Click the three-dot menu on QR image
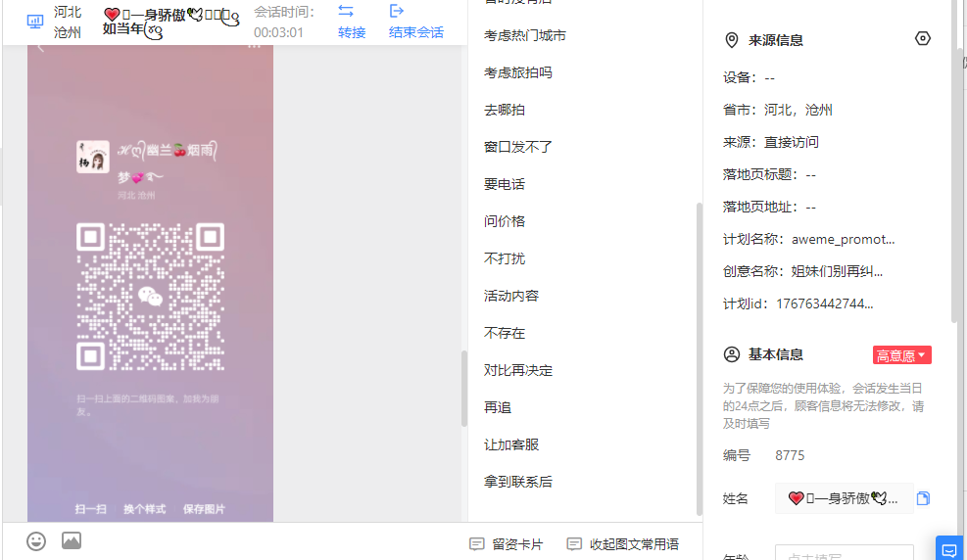967x560 pixels. point(254,47)
